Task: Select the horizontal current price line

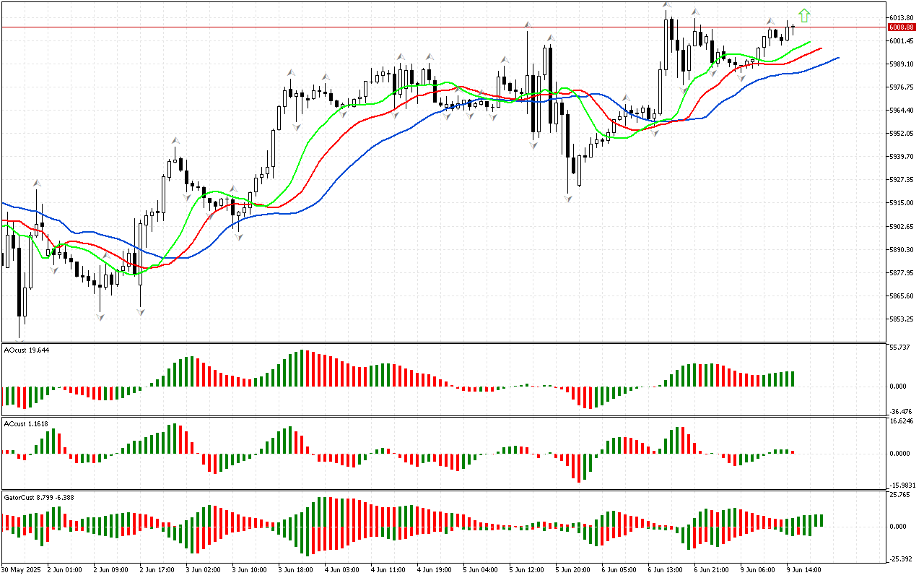Action: click(x=433, y=27)
